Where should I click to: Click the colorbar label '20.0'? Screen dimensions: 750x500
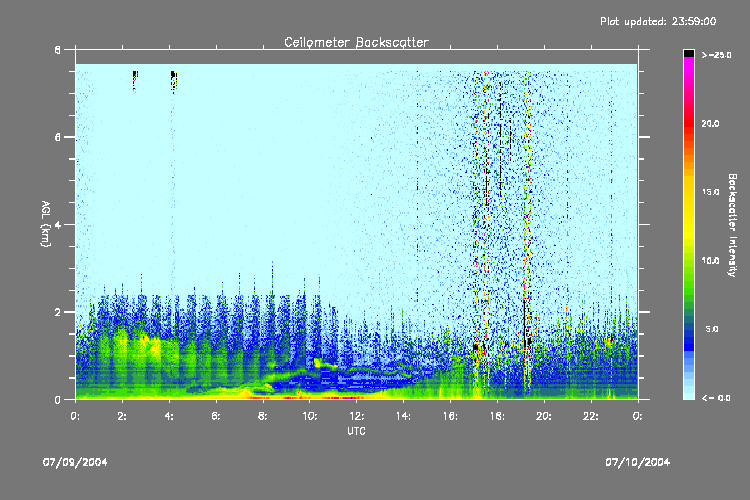click(710, 123)
